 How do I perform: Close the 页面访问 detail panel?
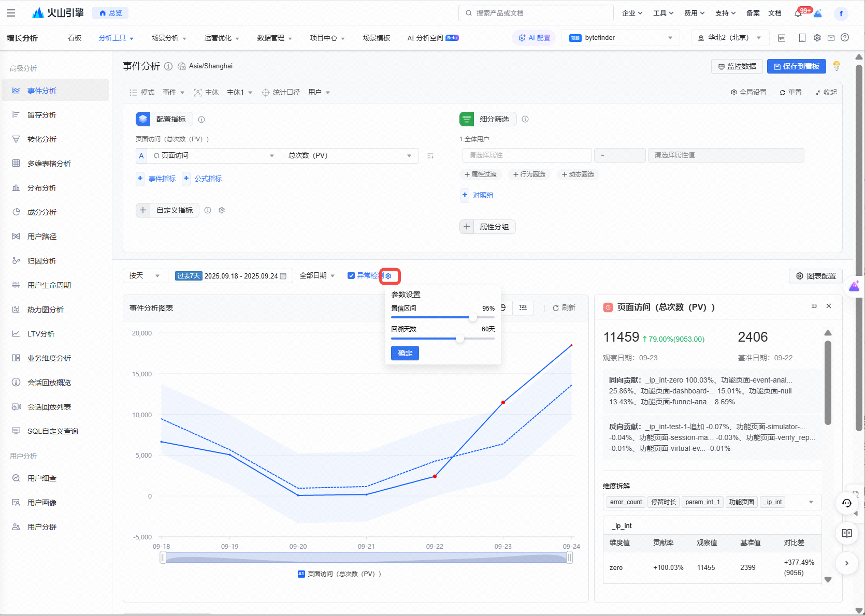click(x=829, y=306)
